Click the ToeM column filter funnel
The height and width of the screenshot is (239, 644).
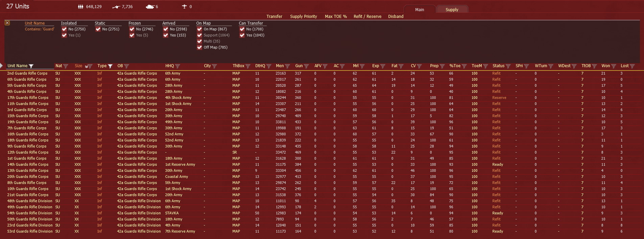tap(486, 66)
